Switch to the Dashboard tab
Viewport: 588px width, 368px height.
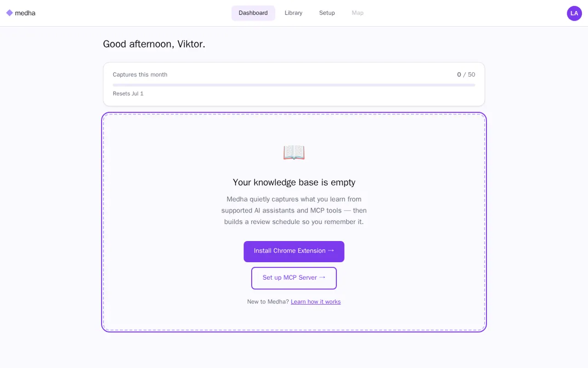pyautogui.click(x=253, y=13)
